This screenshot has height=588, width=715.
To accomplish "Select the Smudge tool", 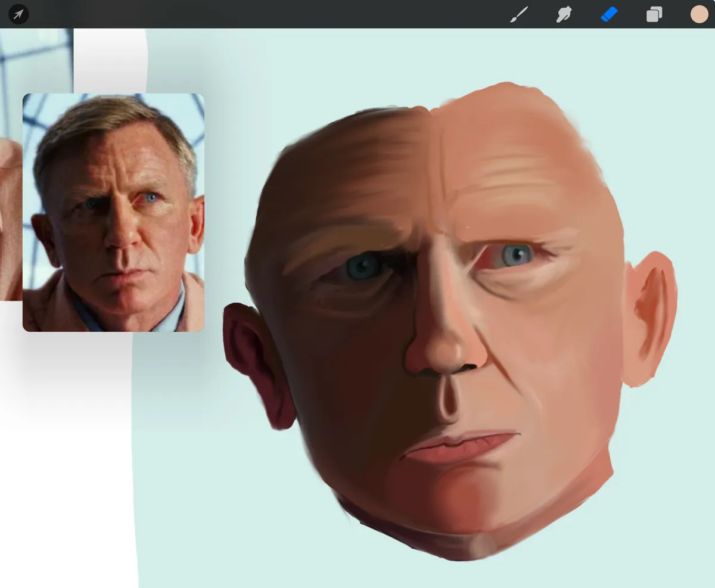I will pyautogui.click(x=564, y=14).
